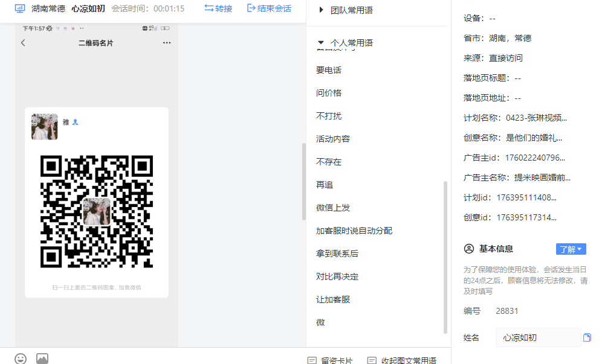
Task: Click the 创意id value
Action: point(526,217)
